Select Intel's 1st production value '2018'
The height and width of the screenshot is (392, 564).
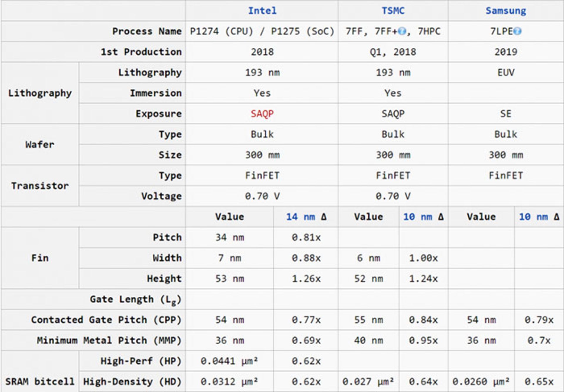tap(262, 52)
